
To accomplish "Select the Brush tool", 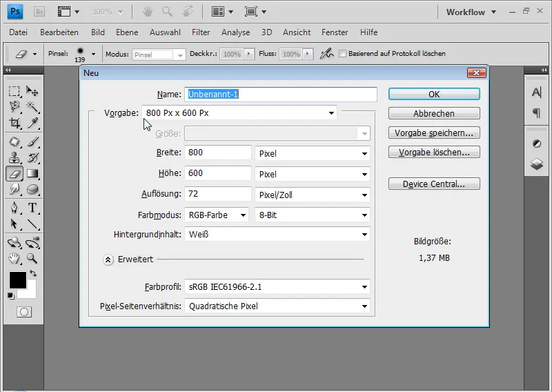I will pyautogui.click(x=32, y=141).
